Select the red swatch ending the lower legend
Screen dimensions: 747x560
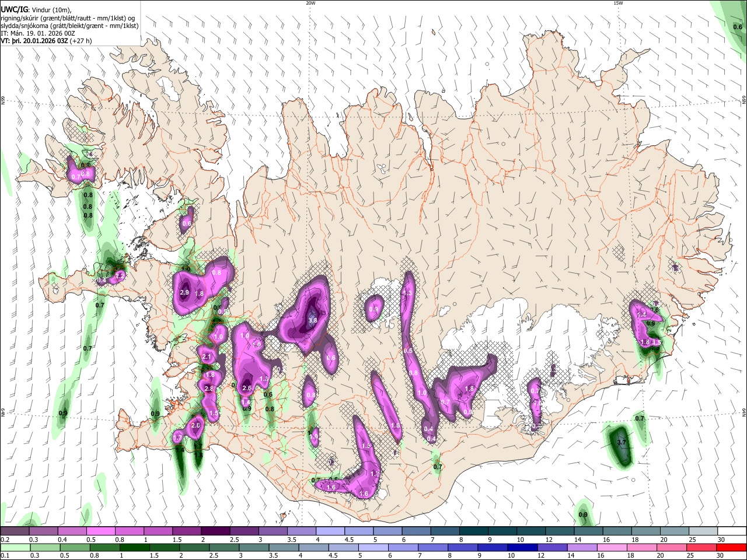[731, 548]
